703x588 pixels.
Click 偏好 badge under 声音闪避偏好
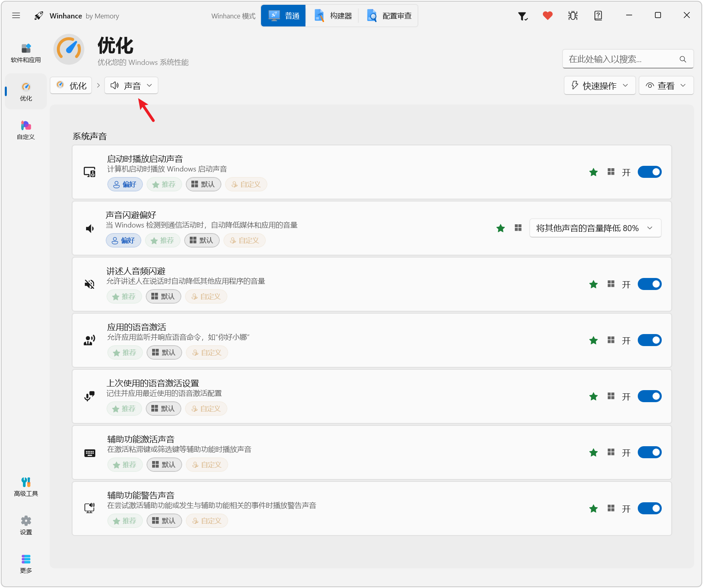pyautogui.click(x=123, y=240)
